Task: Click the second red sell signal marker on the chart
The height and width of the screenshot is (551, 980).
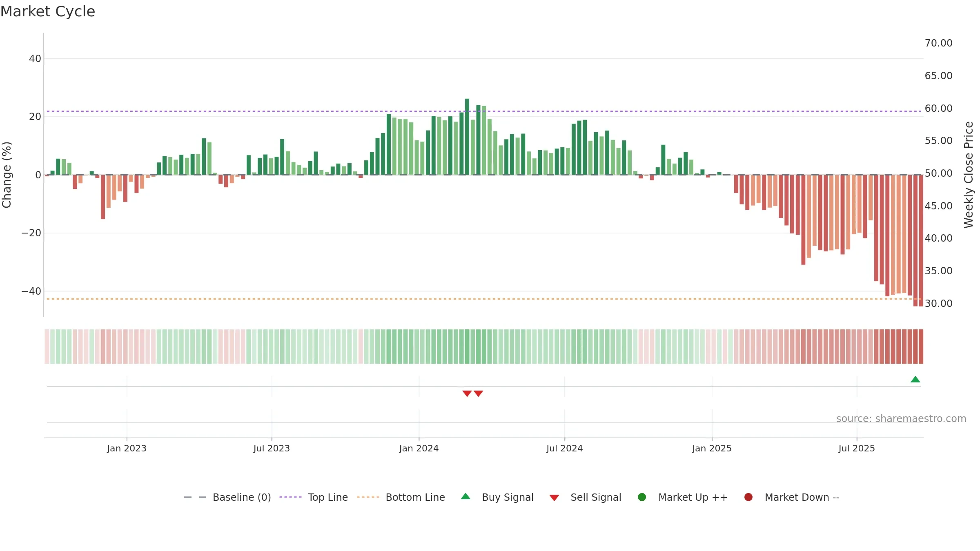Action: [x=479, y=393]
